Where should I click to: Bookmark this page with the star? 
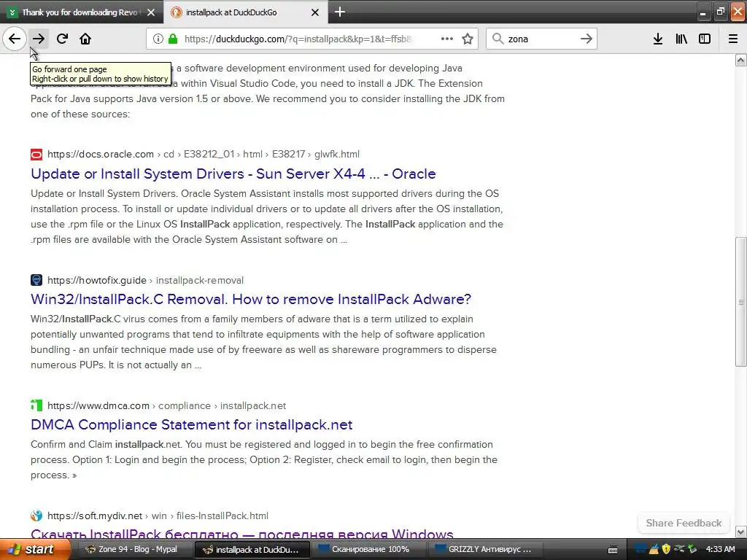[x=468, y=39]
